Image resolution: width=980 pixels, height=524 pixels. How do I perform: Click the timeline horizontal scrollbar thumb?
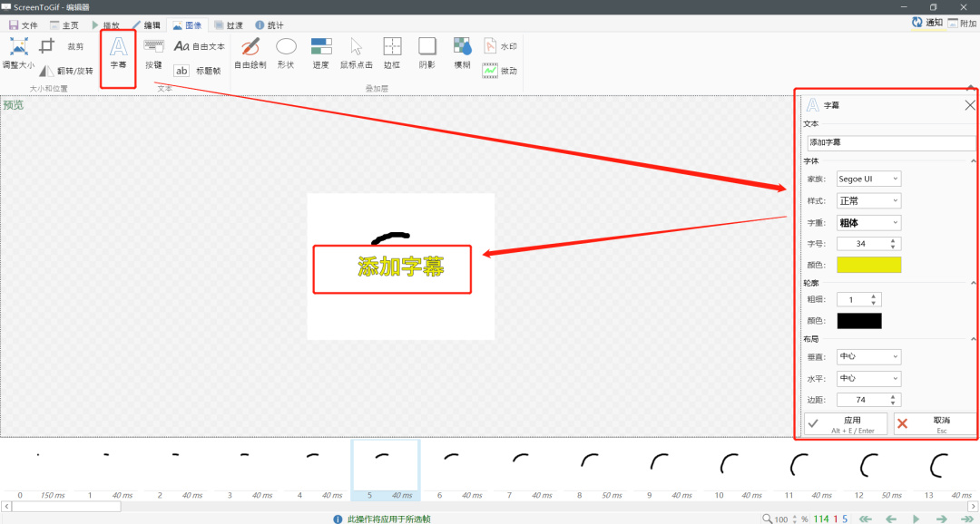(x=65, y=507)
